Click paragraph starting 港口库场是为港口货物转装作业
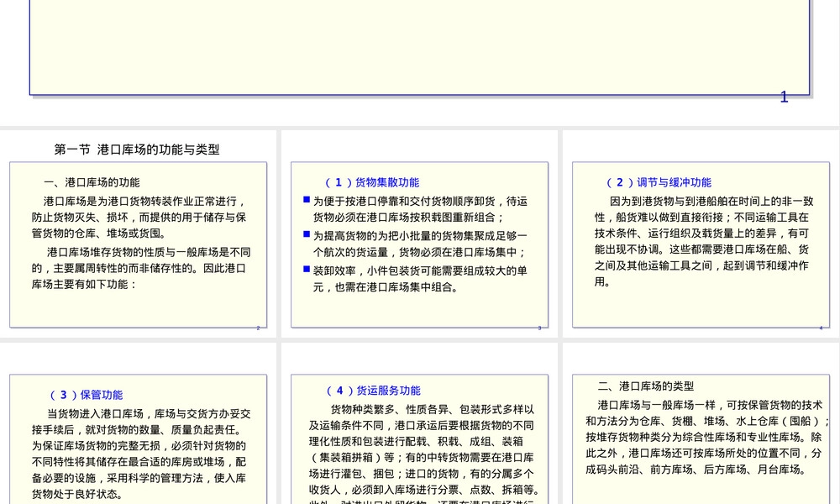 point(139,218)
